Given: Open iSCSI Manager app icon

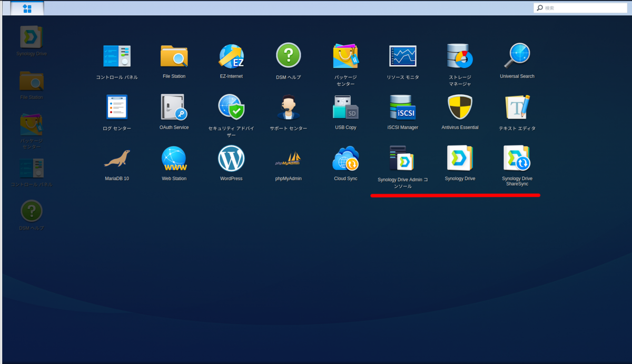Looking at the screenshot, I should pyautogui.click(x=403, y=107).
